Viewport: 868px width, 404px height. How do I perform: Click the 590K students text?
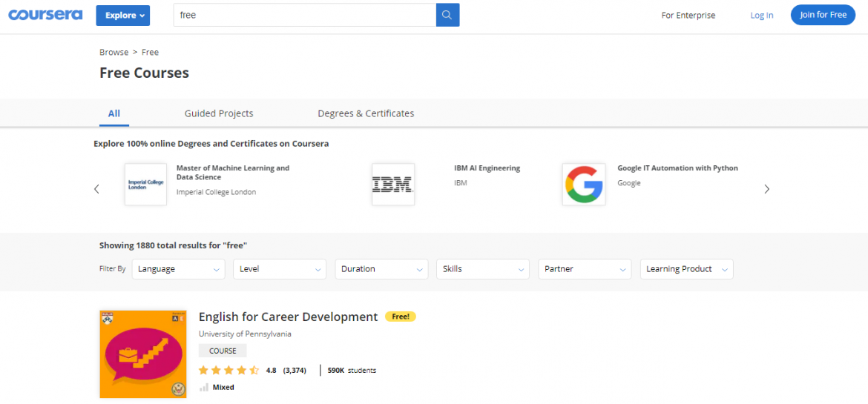[352, 370]
